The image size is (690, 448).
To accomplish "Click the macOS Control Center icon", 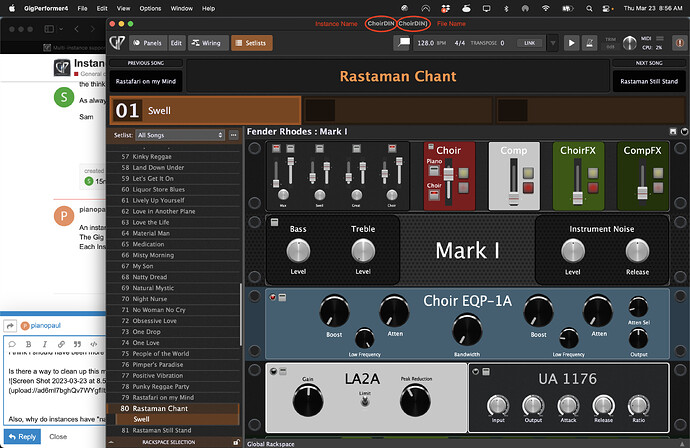I will [607, 8].
